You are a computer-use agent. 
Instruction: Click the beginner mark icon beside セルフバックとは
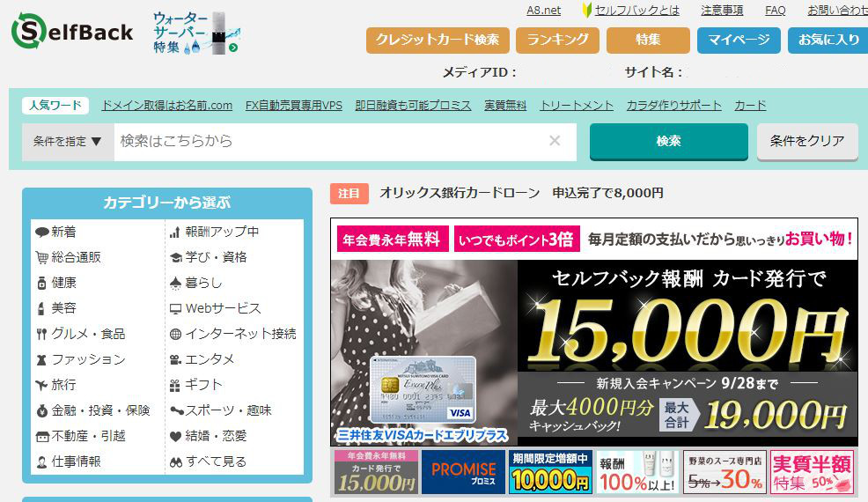pyautogui.click(x=587, y=10)
